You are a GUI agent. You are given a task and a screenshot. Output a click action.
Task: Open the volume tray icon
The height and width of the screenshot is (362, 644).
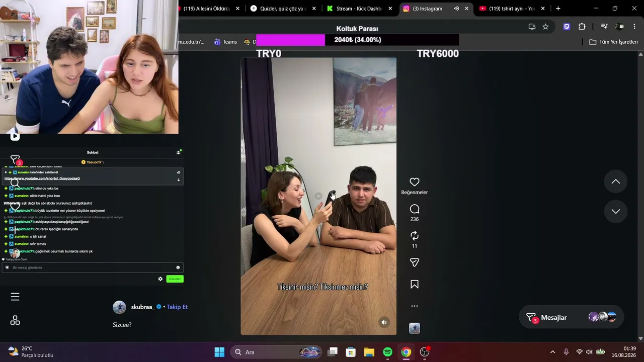tap(589, 352)
